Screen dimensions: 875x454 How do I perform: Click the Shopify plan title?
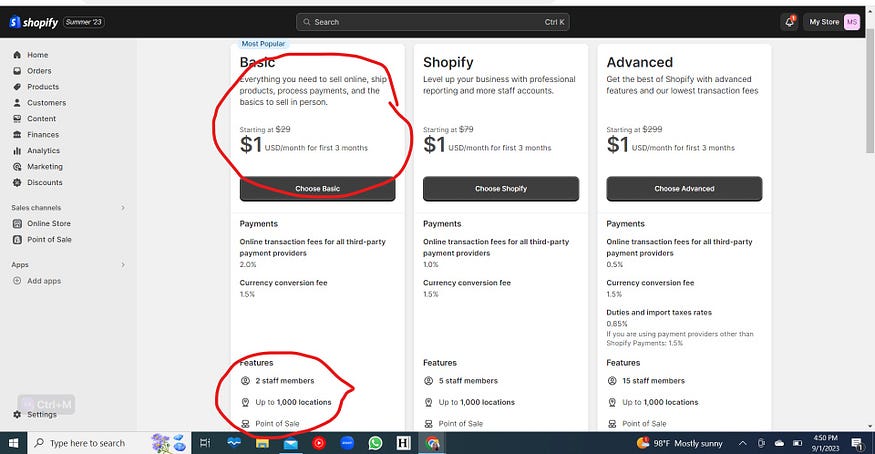click(x=448, y=62)
